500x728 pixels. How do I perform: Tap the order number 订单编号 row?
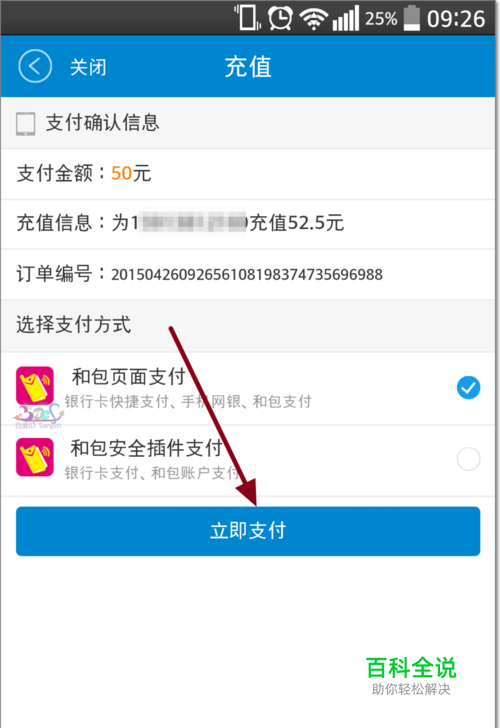click(x=248, y=274)
